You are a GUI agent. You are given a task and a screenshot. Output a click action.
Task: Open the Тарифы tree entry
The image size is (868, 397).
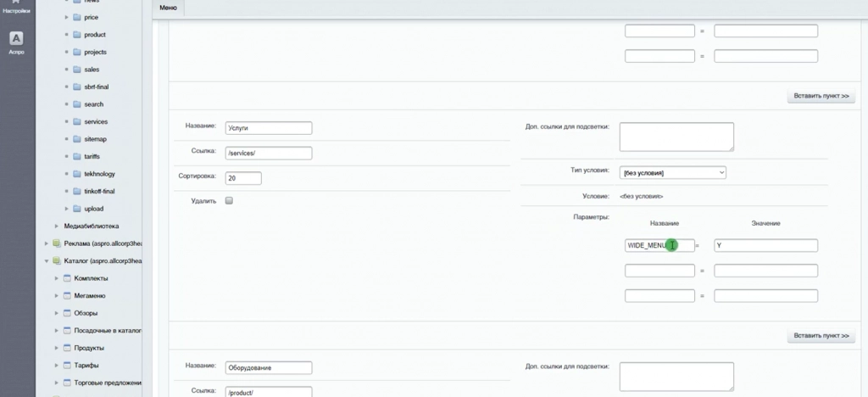[86, 366]
